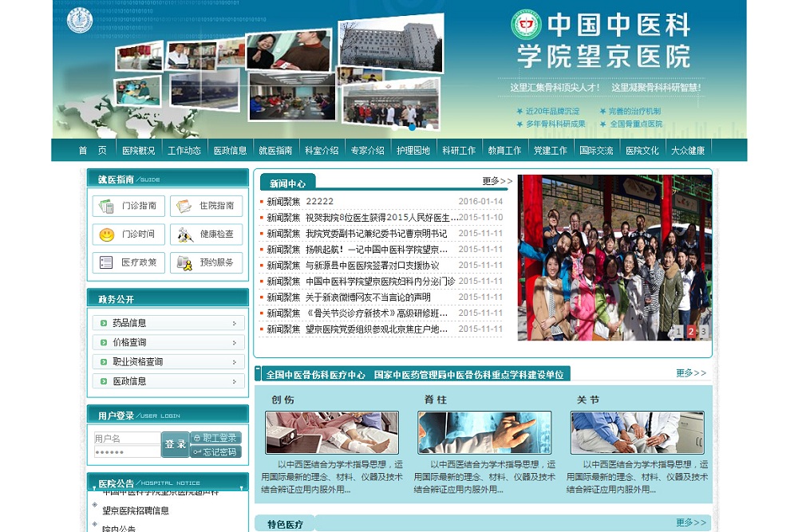Expand the 药品信息 row arrow
This screenshot has height=532, width=798.
click(234, 324)
